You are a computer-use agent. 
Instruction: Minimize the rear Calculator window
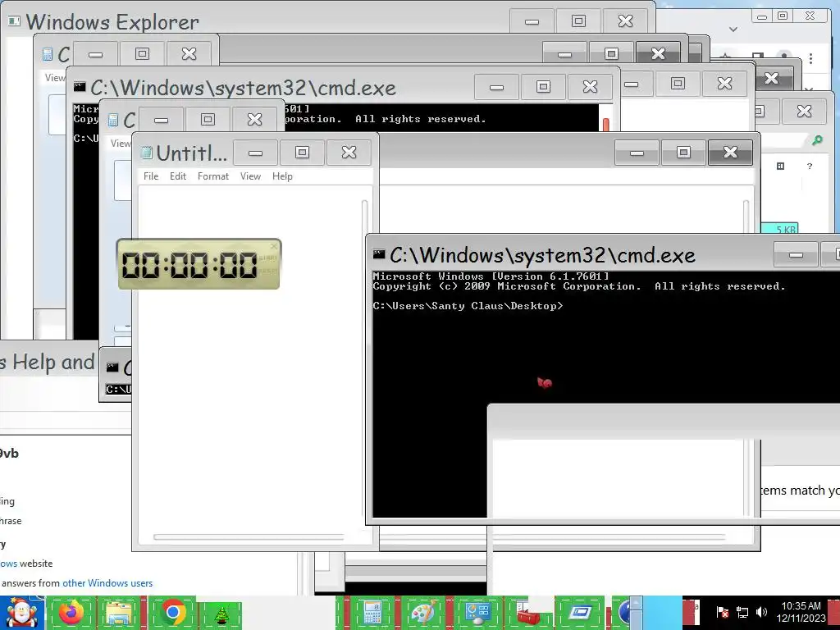95,54
